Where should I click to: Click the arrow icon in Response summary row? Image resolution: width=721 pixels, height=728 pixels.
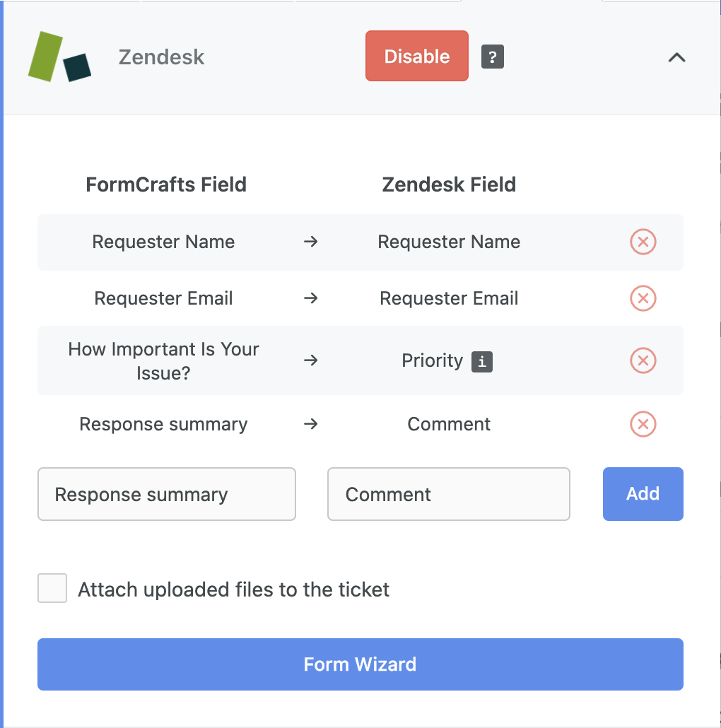click(x=310, y=424)
